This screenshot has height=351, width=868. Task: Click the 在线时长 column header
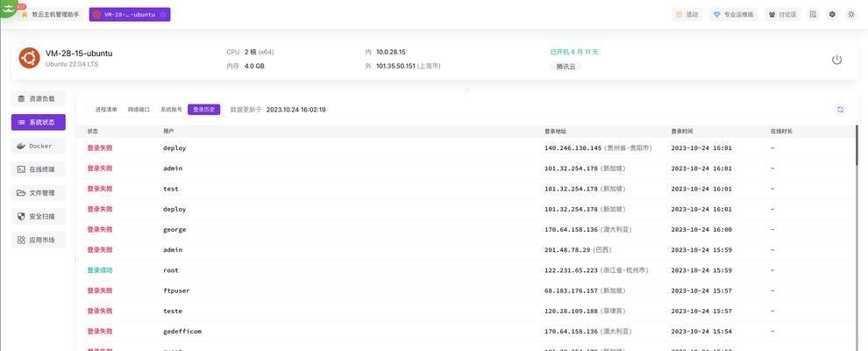pos(781,132)
